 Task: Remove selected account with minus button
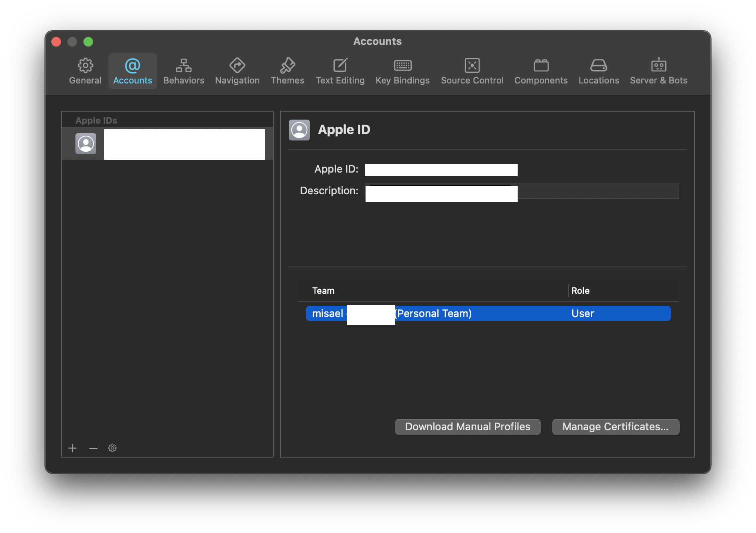pos(93,448)
